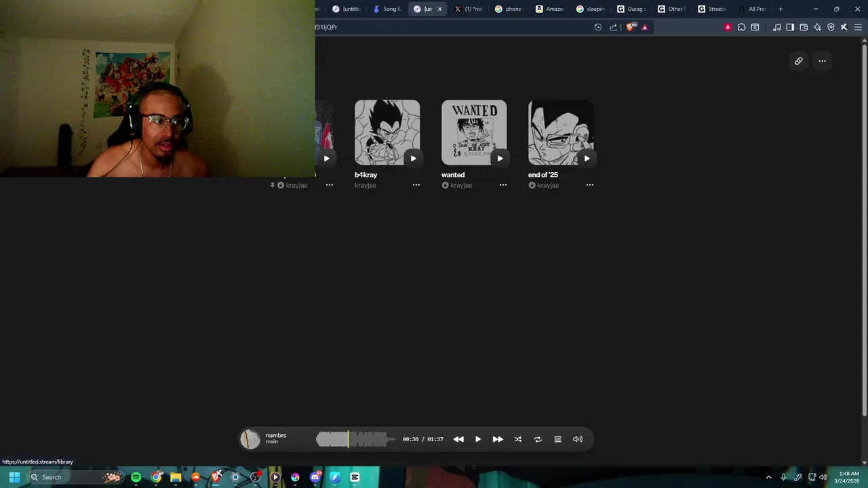868x488 pixels.
Task: Open the WANTED poster cover thumbnail
Action: coord(474,132)
